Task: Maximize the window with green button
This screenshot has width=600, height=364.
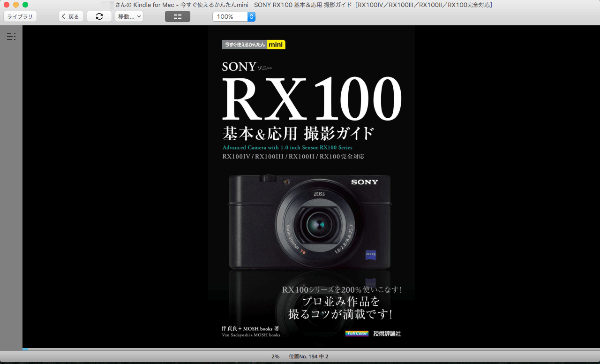Action: [x=25, y=5]
